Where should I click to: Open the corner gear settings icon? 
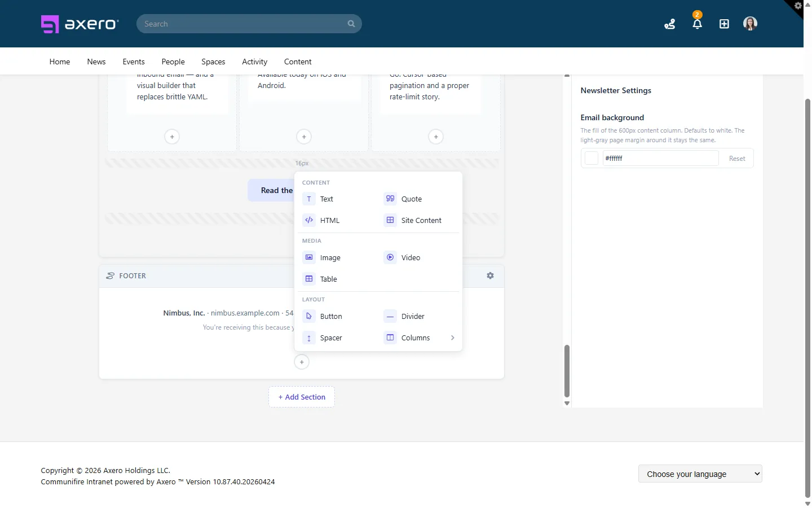tap(798, 6)
